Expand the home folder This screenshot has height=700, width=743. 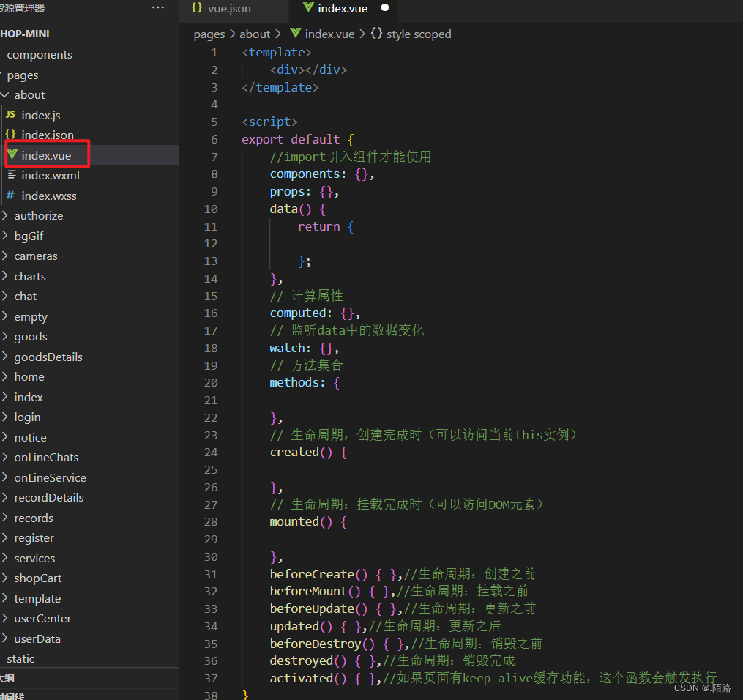coord(4,377)
